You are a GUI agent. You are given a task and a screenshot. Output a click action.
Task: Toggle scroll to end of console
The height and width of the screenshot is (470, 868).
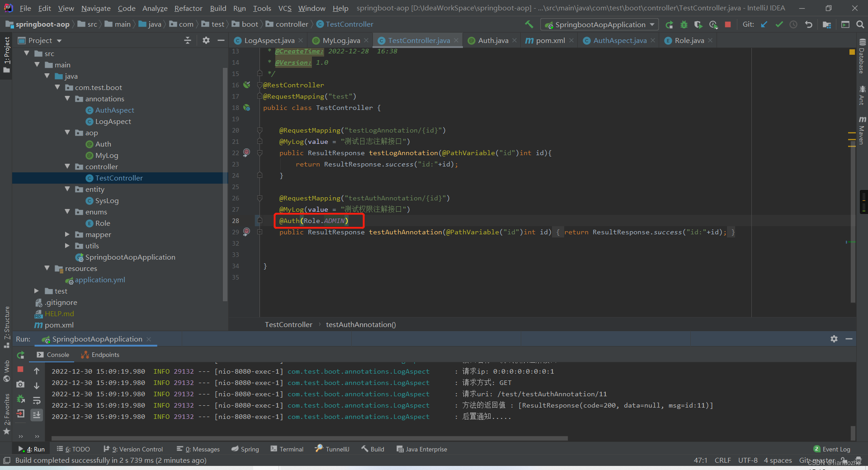point(37,414)
